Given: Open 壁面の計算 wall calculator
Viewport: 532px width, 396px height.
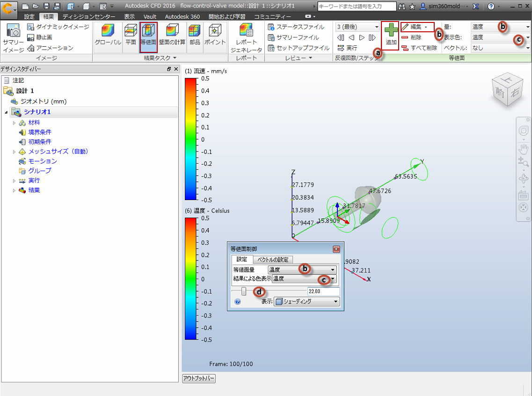Looking at the screenshot, I should [x=172, y=35].
